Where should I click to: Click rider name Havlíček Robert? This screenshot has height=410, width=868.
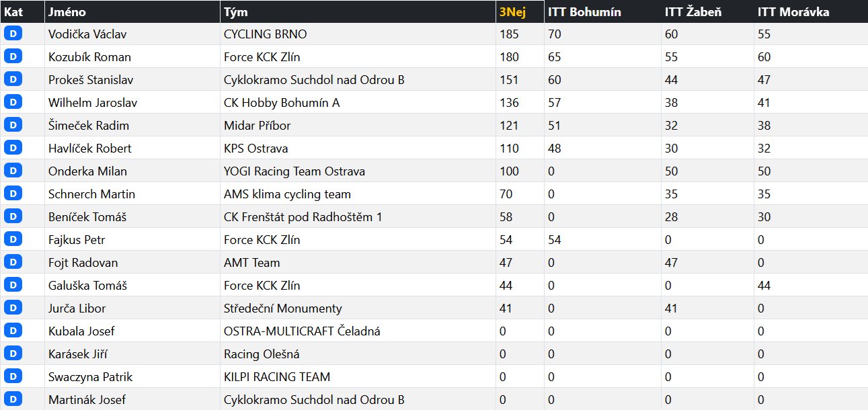[89, 149]
